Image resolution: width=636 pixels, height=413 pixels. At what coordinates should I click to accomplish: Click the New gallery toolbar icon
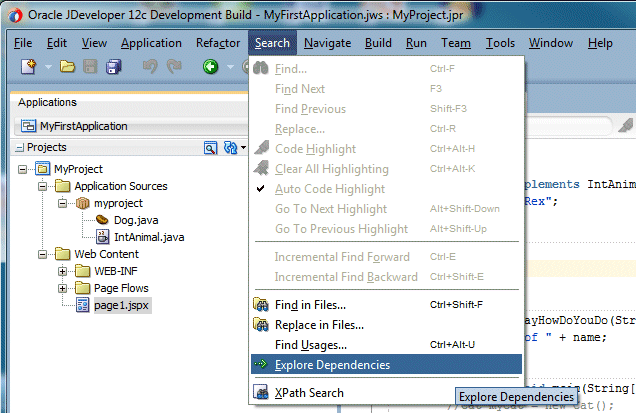pyautogui.click(x=28, y=67)
